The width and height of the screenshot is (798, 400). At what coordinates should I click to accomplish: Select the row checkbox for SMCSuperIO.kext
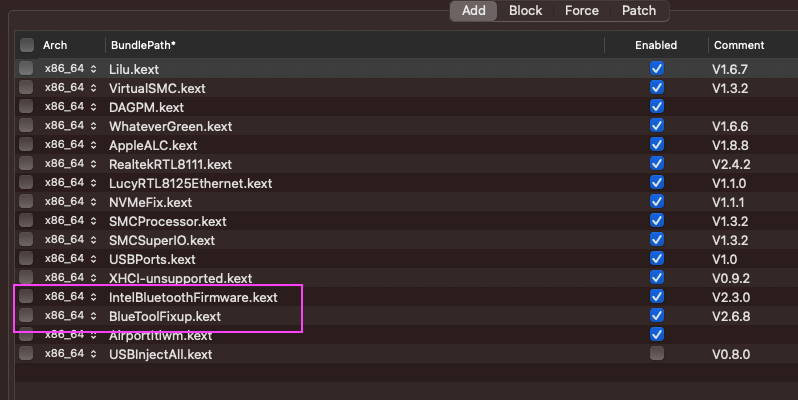coord(26,240)
